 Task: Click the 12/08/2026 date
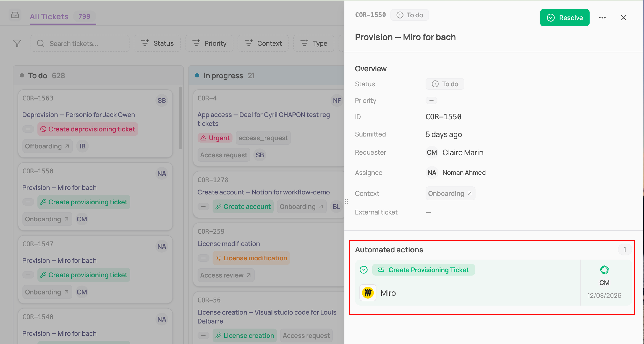(x=604, y=296)
